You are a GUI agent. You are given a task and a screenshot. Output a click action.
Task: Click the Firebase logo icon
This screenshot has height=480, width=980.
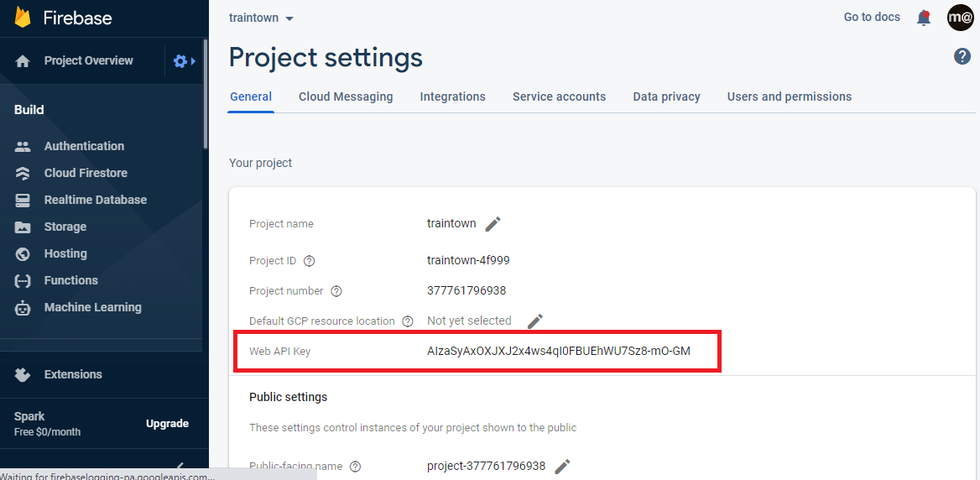(23, 18)
